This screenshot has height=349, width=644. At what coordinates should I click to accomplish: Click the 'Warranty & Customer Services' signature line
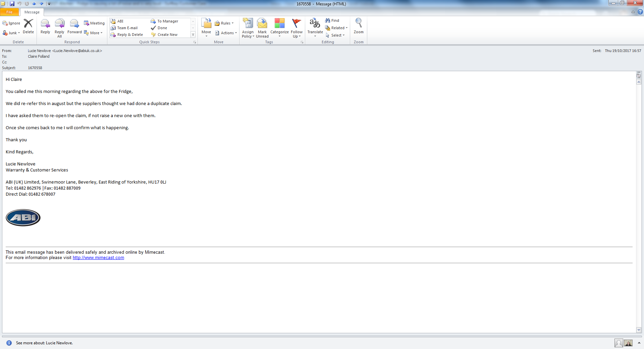click(37, 170)
